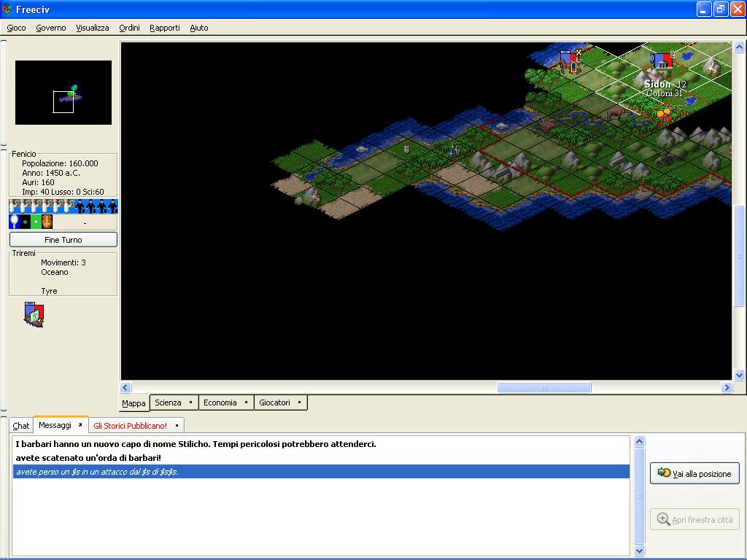The width and height of the screenshot is (747, 560).
Task: Select the Triremi unit icon in sidebar
Action: pyautogui.click(x=34, y=314)
